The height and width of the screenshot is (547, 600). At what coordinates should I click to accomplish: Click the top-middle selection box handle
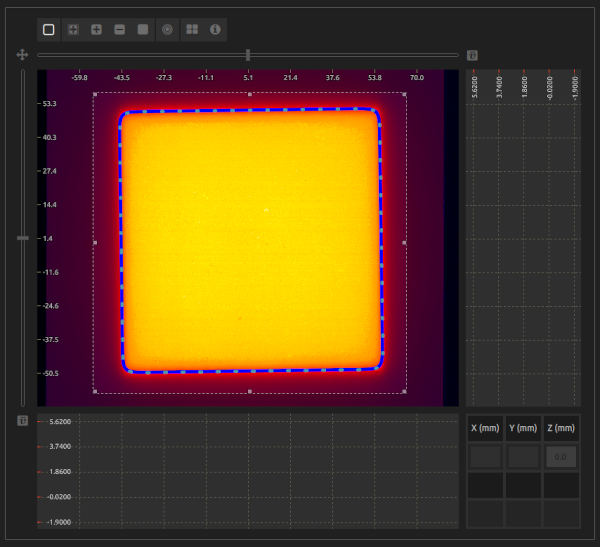pyautogui.click(x=250, y=94)
